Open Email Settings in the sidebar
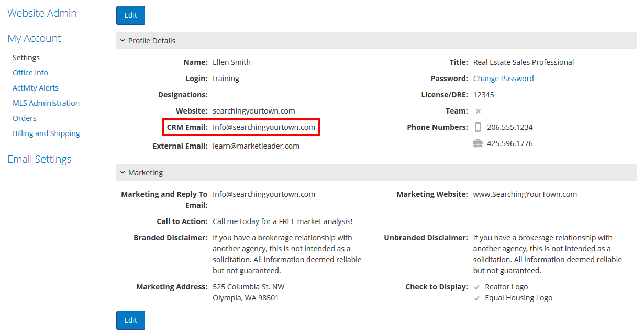644x335 pixels. (39, 159)
